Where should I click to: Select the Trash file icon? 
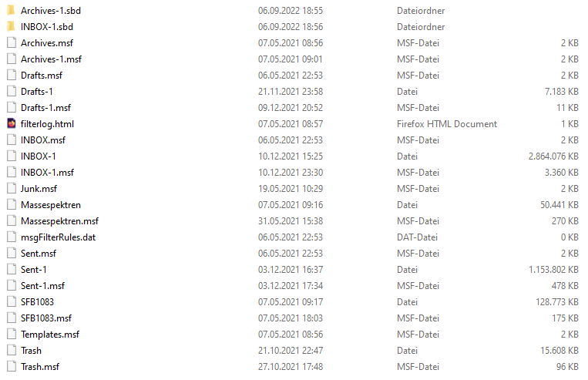(x=11, y=351)
